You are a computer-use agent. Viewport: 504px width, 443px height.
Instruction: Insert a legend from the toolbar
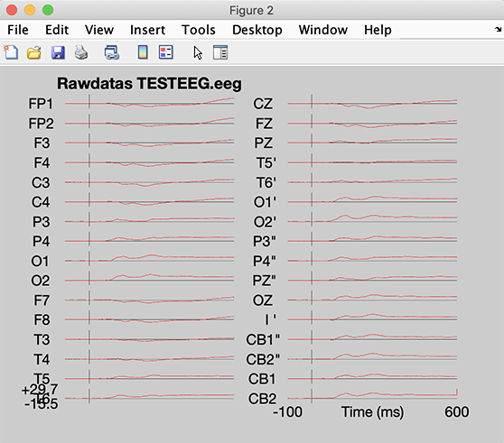pyautogui.click(x=166, y=52)
